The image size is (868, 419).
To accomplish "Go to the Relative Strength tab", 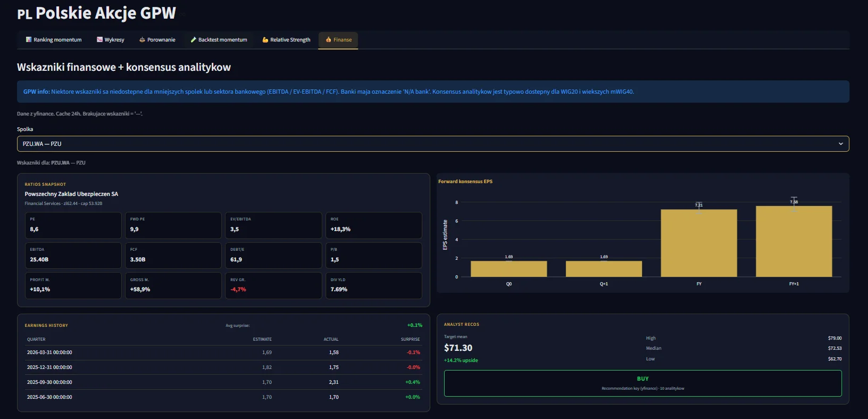I will (x=286, y=40).
